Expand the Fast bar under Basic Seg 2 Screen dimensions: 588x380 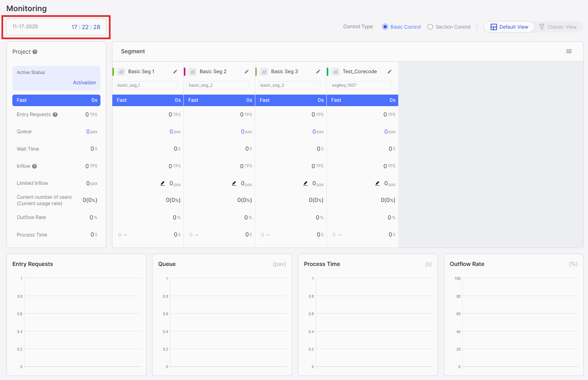point(219,100)
